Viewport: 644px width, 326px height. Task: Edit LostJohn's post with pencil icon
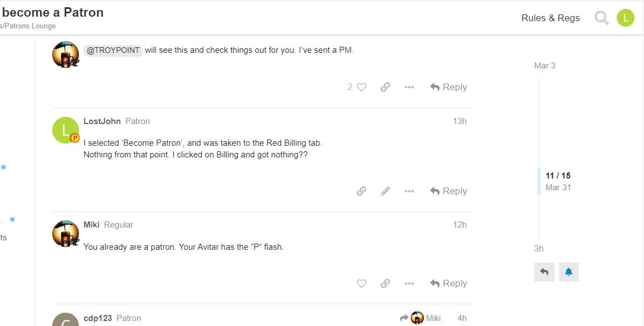click(385, 191)
